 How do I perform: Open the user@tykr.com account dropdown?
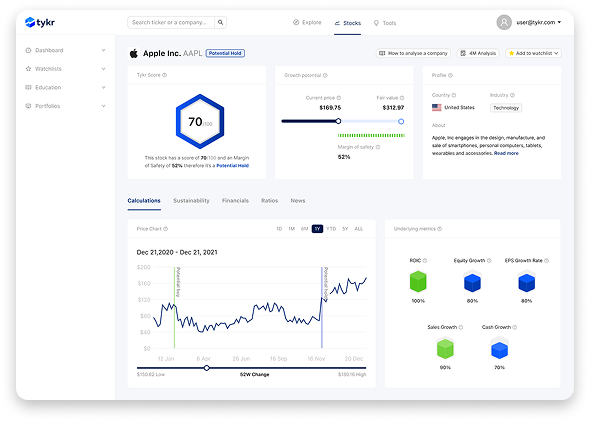[538, 23]
